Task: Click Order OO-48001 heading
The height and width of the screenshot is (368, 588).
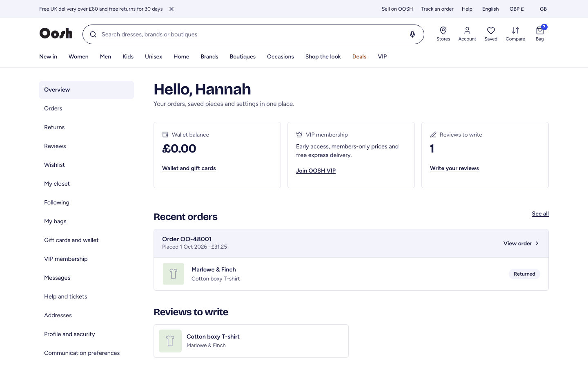Action: (187, 239)
